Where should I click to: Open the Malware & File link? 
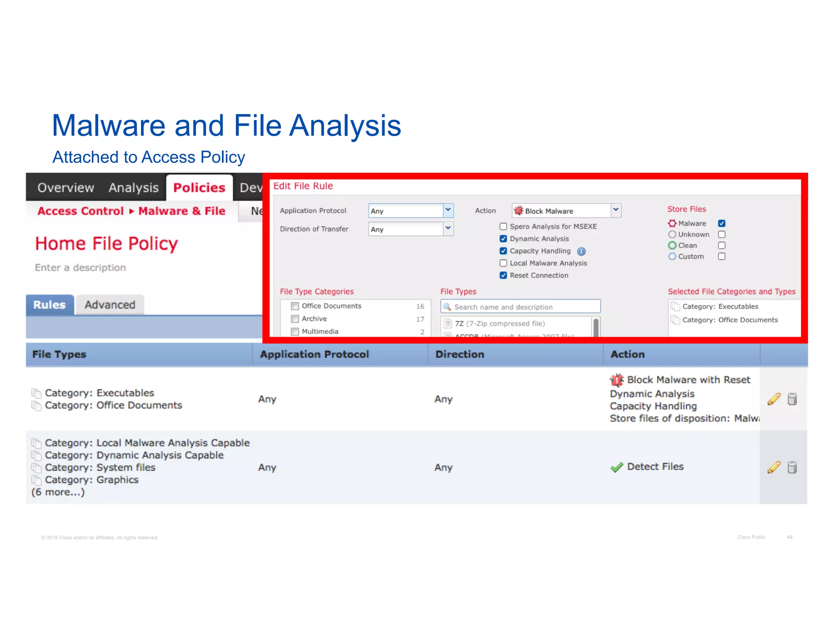click(x=182, y=211)
